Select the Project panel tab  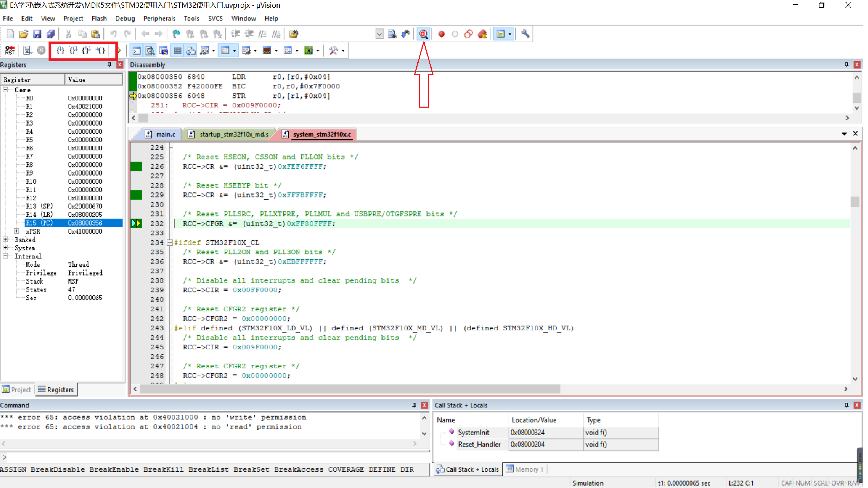[x=17, y=389]
